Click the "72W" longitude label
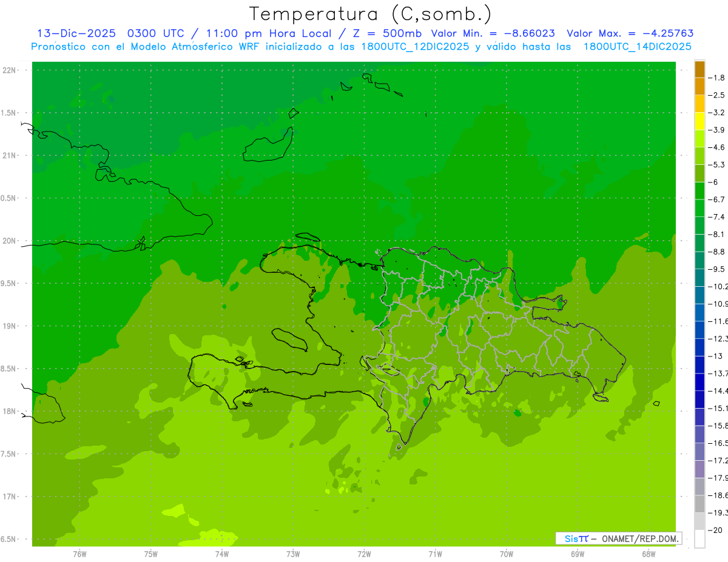728x562 pixels. pos(364,554)
